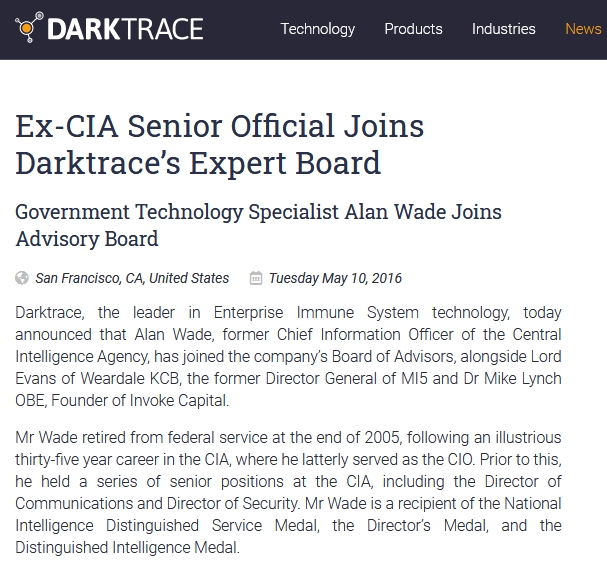
Task: Click the Distinguished Intelligence Medal text
Action: coord(127,548)
